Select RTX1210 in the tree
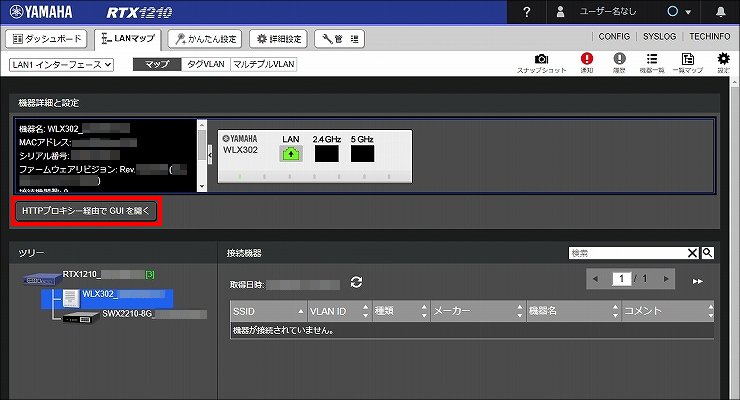This screenshot has width=740, height=400. [109, 275]
